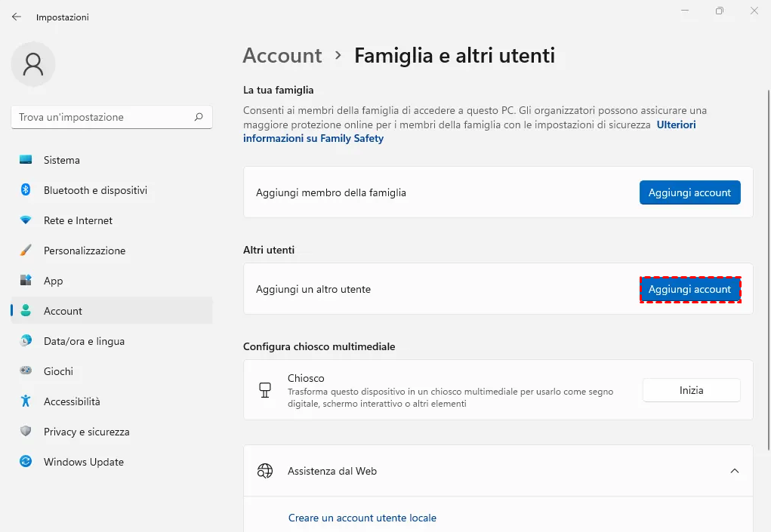771x532 pixels.
Task: Click the Windows Update refresh icon
Action: [26, 462]
